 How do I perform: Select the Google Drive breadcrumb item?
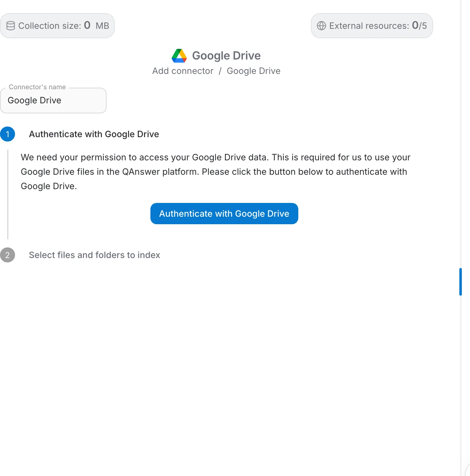(x=253, y=71)
